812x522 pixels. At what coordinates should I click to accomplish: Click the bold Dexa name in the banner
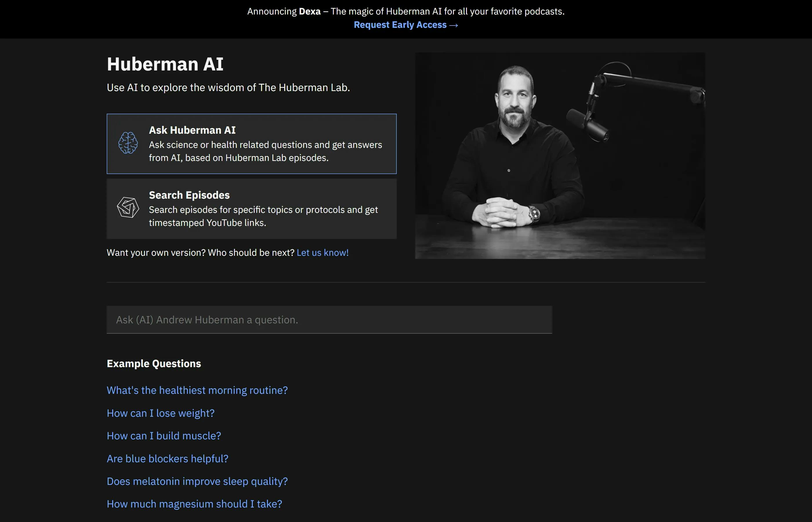pyautogui.click(x=310, y=12)
